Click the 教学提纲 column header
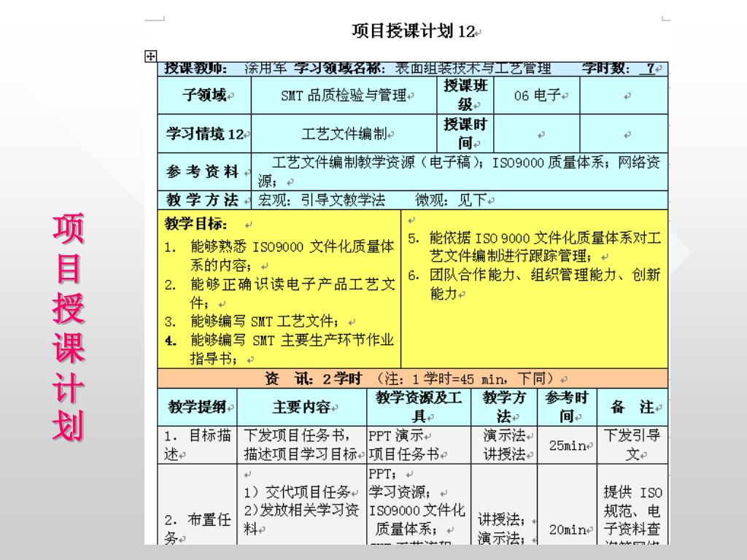The height and width of the screenshot is (560, 747). point(197,407)
